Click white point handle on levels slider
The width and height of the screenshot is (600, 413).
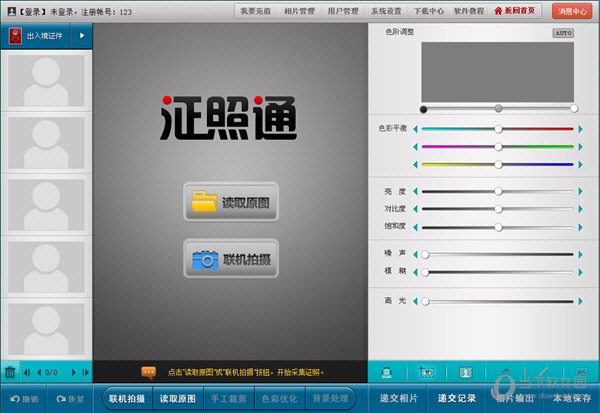coord(574,108)
